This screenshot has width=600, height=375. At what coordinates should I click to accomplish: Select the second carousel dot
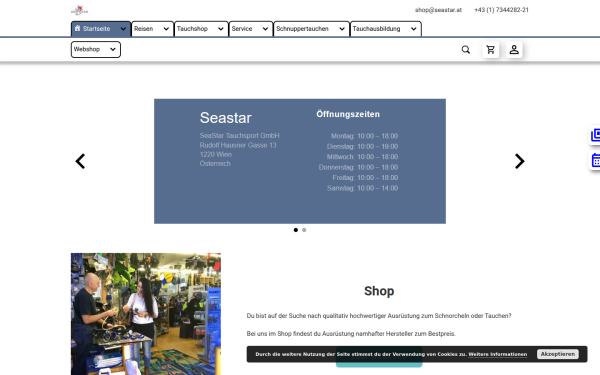(x=304, y=230)
